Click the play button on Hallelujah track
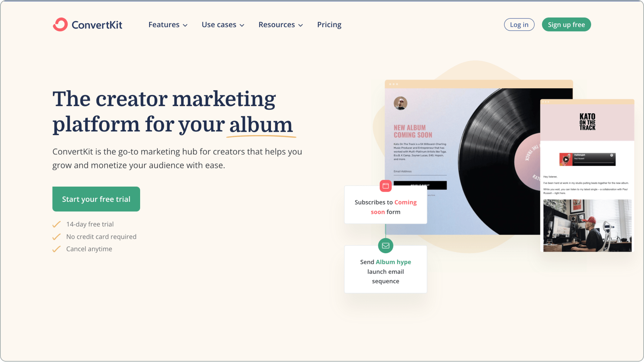The image size is (644, 362). (566, 159)
